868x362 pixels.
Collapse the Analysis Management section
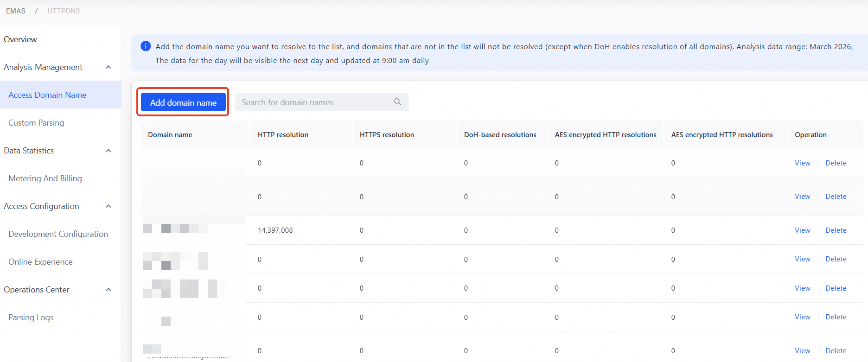click(108, 67)
